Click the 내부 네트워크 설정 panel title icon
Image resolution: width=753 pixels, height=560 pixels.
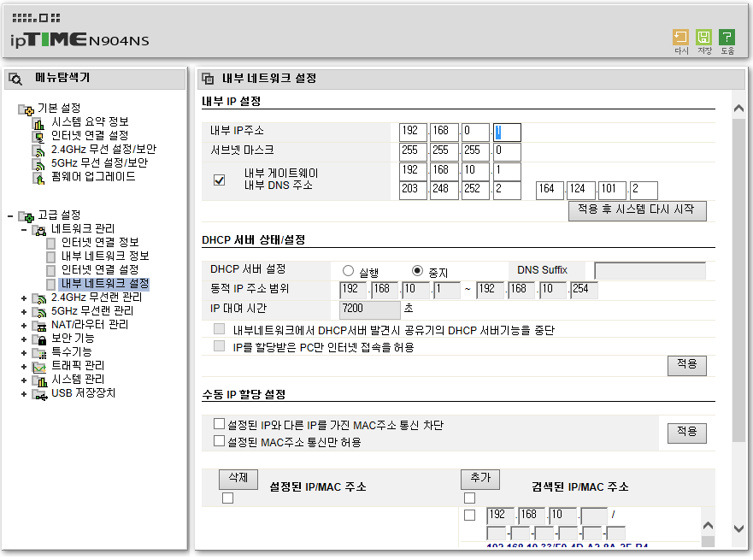(x=208, y=79)
